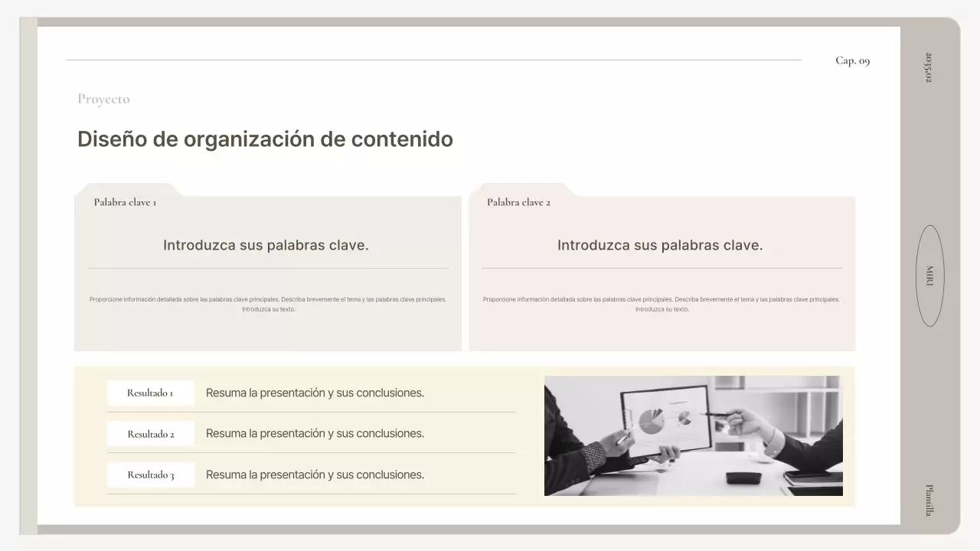This screenshot has width=980, height=551.
Task: Select the Introduzca sus palabras clave heading on left card
Action: [265, 245]
